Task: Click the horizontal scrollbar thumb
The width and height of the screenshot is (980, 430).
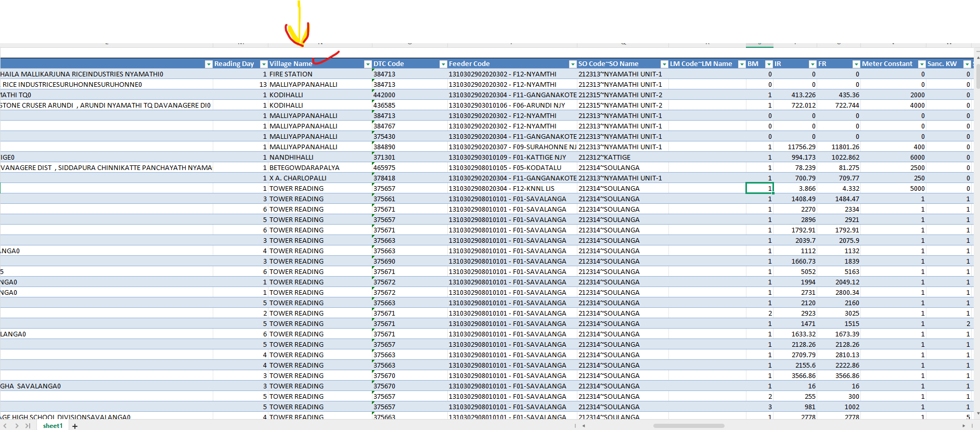Action: pos(688,426)
